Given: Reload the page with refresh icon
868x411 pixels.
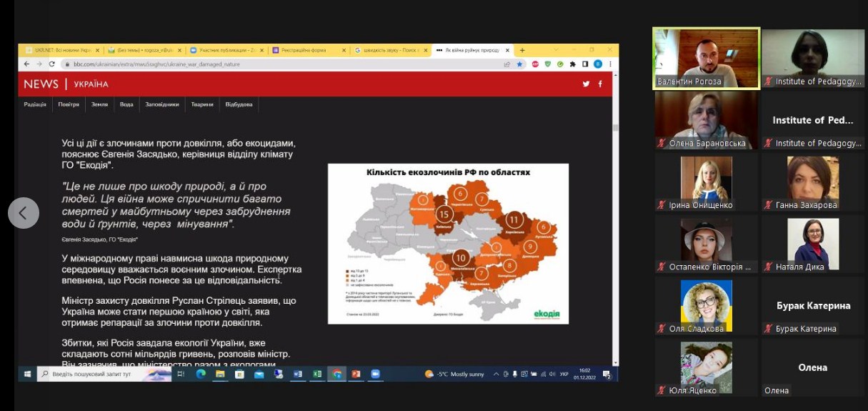Looking at the screenshot, I should 52,64.
